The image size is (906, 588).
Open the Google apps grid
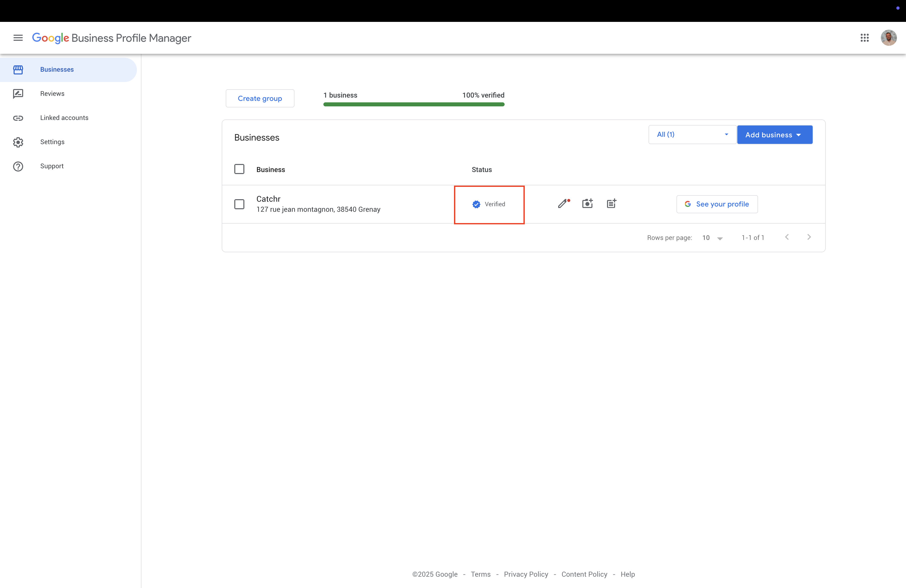(x=864, y=38)
